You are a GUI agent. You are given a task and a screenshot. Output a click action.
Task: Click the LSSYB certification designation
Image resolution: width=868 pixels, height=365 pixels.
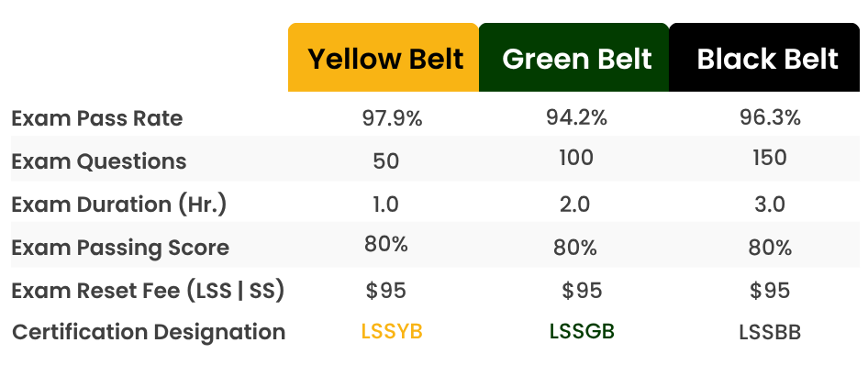[392, 331]
